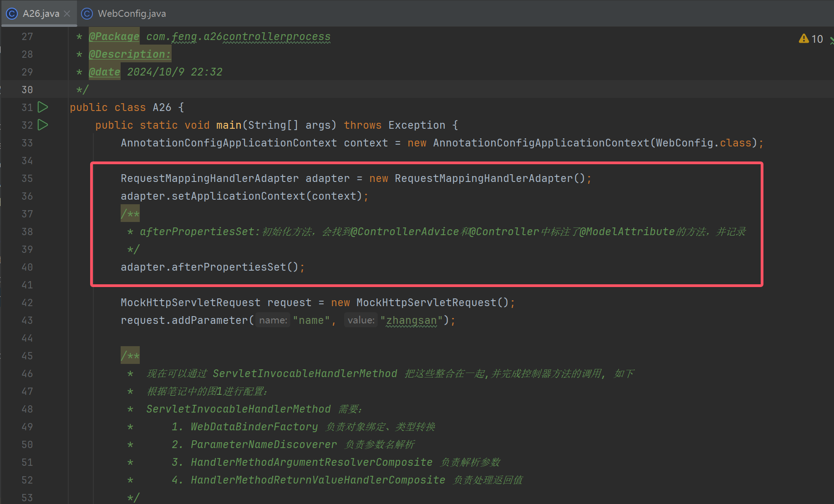Click the '@date' Javadoc tag
834x504 pixels.
(x=104, y=72)
